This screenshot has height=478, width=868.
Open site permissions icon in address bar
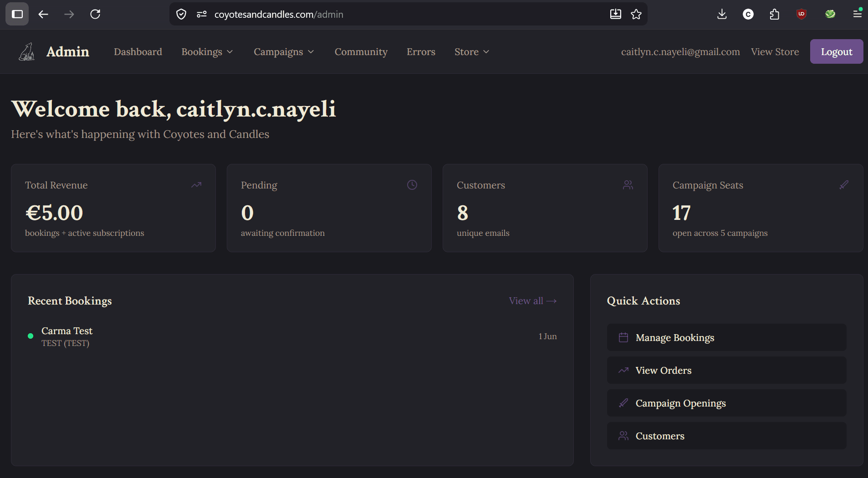[x=202, y=14]
